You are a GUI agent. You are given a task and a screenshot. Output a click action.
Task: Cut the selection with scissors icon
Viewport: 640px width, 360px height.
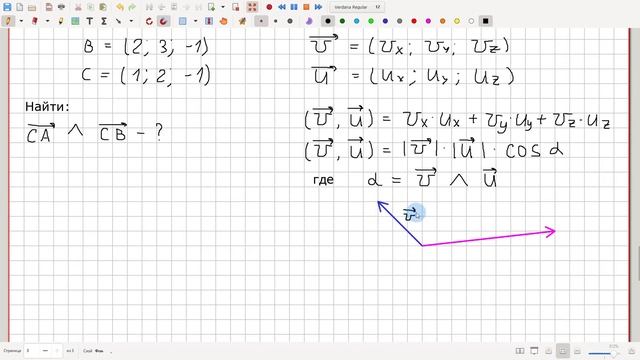[78, 7]
